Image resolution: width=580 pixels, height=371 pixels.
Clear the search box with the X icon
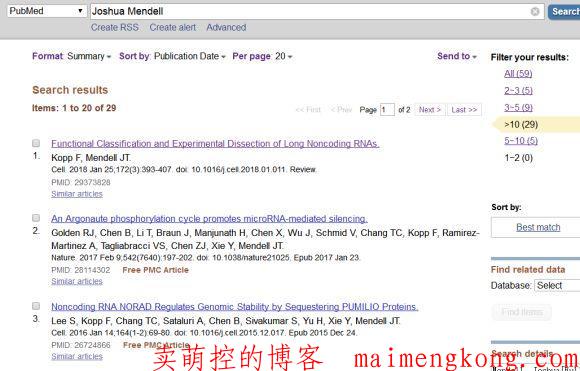click(x=535, y=11)
